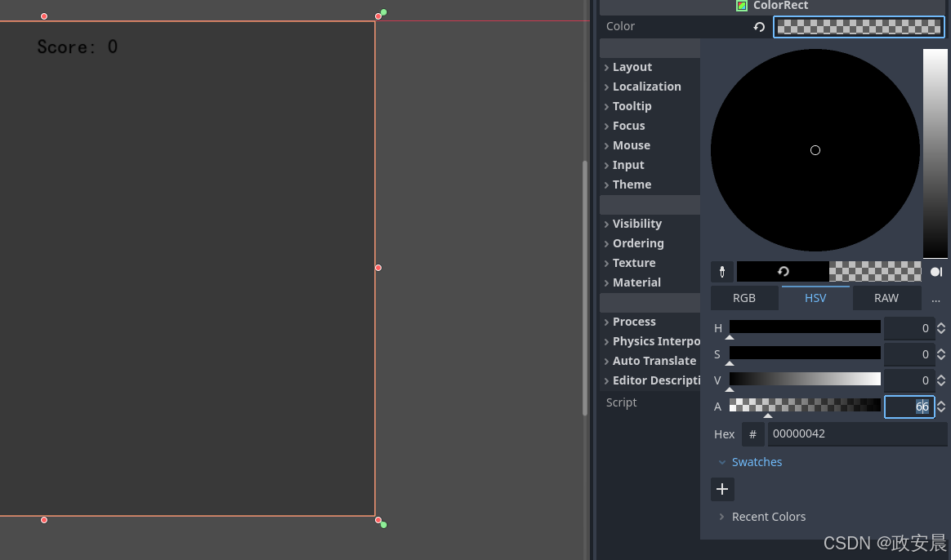Step the S value with its arrows
The width and height of the screenshot is (951, 560).
click(x=940, y=354)
